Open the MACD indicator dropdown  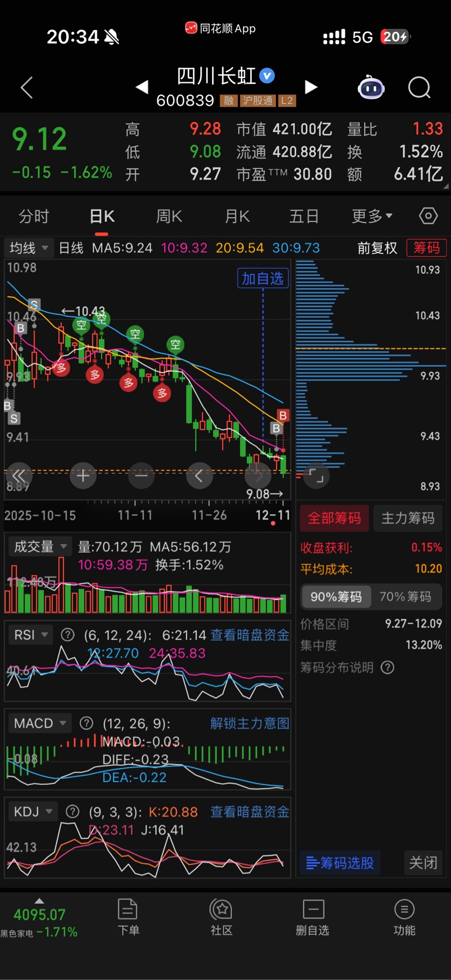[40, 723]
